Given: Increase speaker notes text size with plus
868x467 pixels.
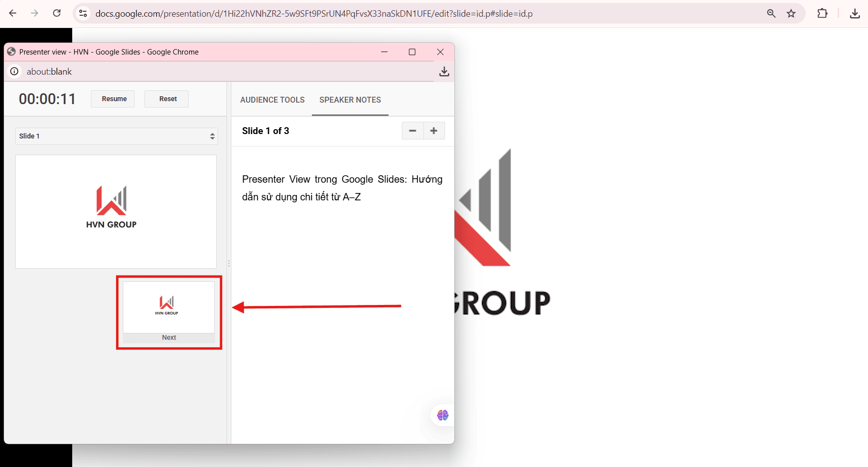Looking at the screenshot, I should (x=434, y=131).
